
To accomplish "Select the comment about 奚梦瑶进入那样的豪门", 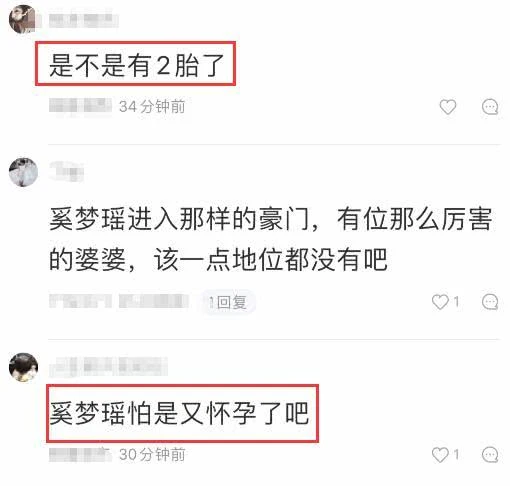I will click(270, 239).
